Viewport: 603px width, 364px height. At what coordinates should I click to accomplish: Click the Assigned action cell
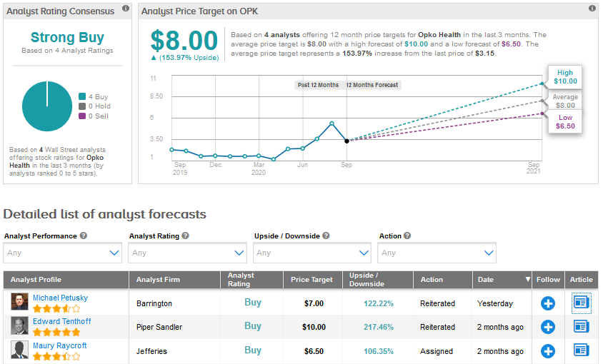point(436,351)
